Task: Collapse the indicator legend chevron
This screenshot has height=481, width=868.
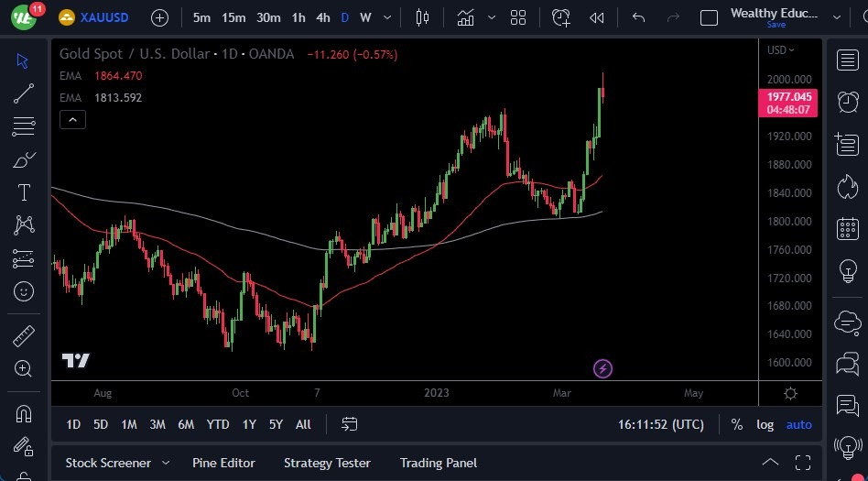Action: 72,119
